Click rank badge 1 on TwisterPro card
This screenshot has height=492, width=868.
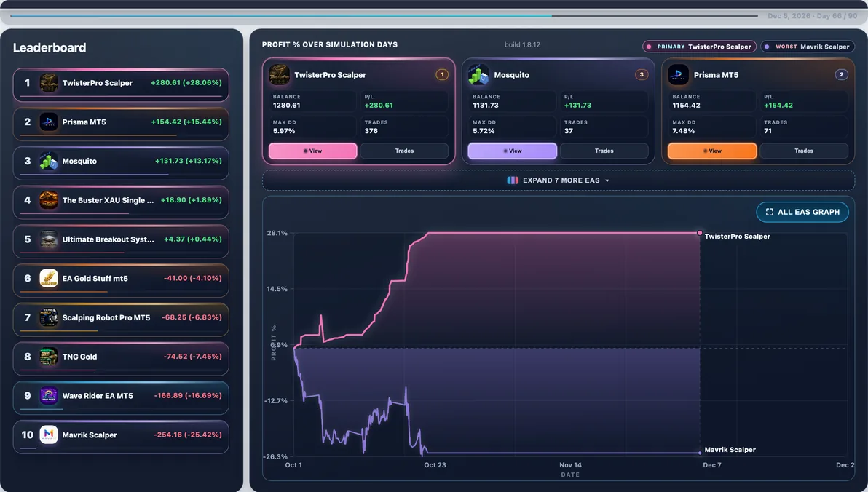point(442,74)
